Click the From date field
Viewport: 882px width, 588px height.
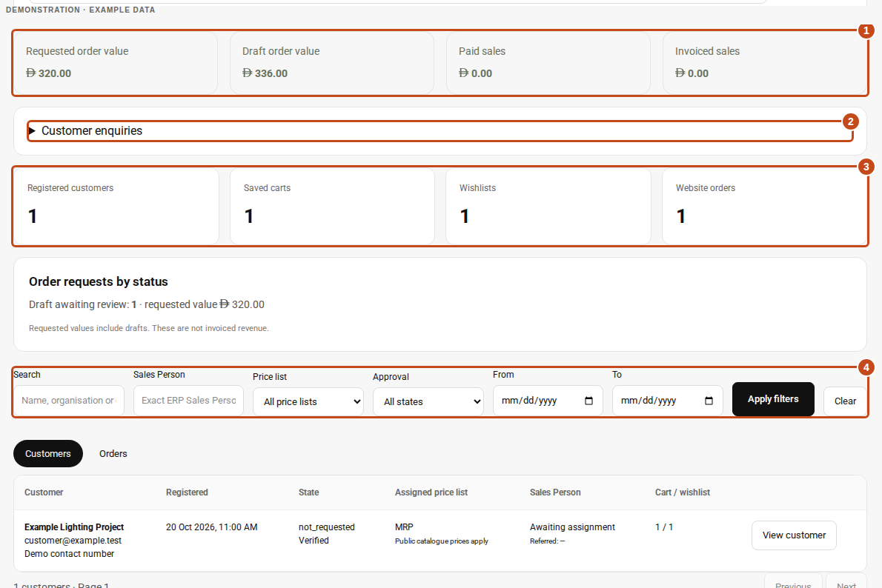click(548, 400)
